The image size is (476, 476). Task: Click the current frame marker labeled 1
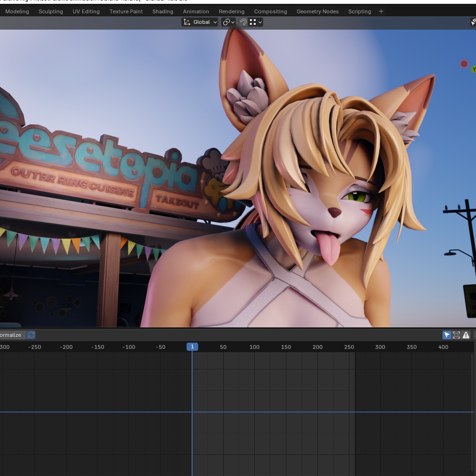[x=192, y=346]
